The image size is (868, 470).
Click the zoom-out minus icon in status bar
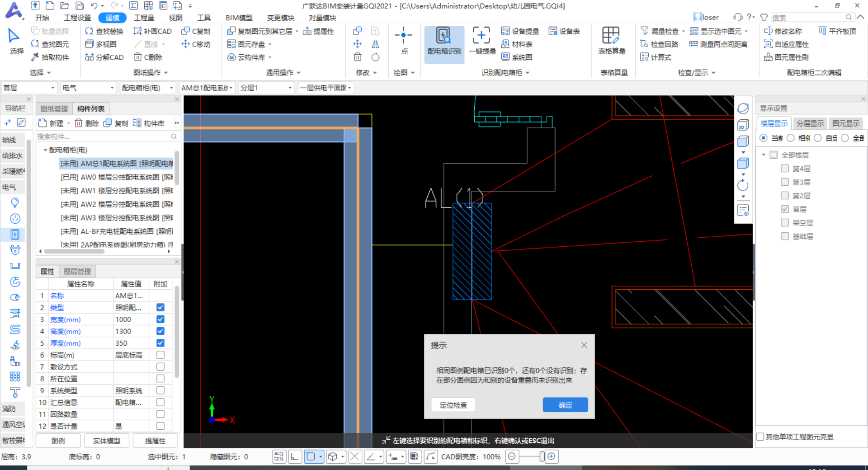coord(512,456)
